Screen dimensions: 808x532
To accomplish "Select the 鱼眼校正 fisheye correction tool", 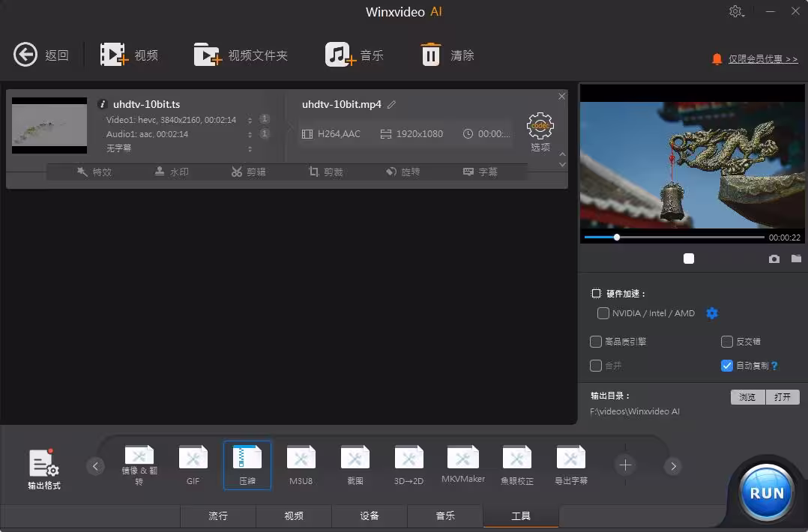I will point(517,465).
